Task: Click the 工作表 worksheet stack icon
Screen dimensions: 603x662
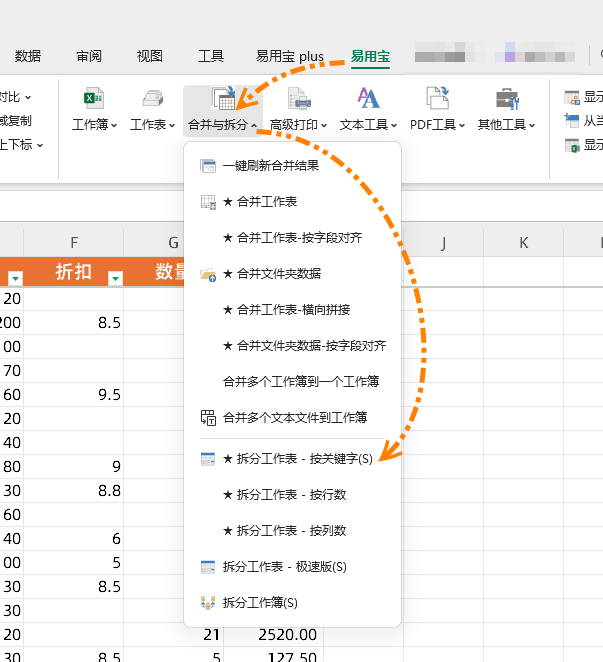Action: (x=152, y=98)
